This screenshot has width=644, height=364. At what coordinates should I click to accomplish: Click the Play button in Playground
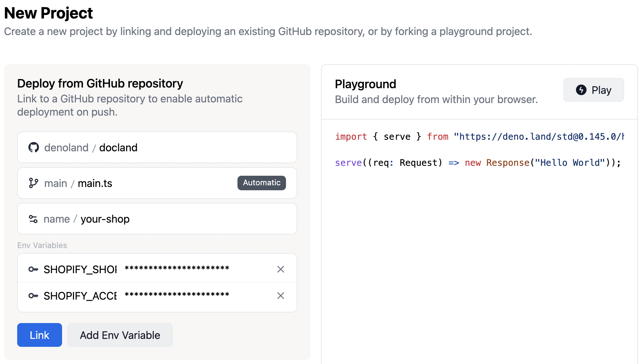pos(593,90)
